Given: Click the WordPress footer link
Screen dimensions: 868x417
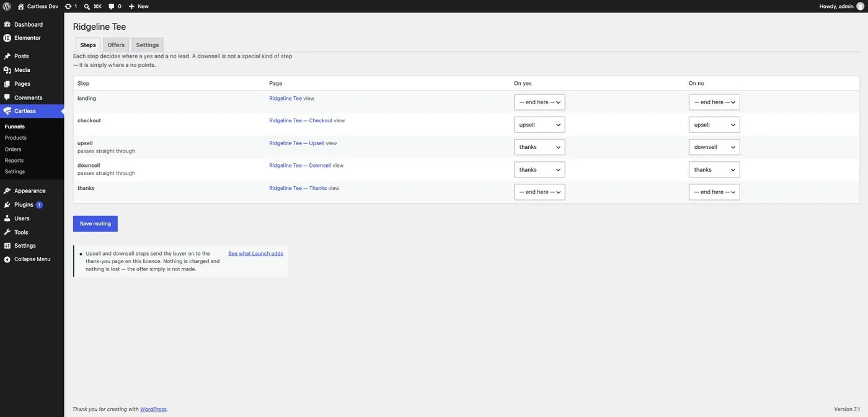Looking at the screenshot, I should pos(153,409).
